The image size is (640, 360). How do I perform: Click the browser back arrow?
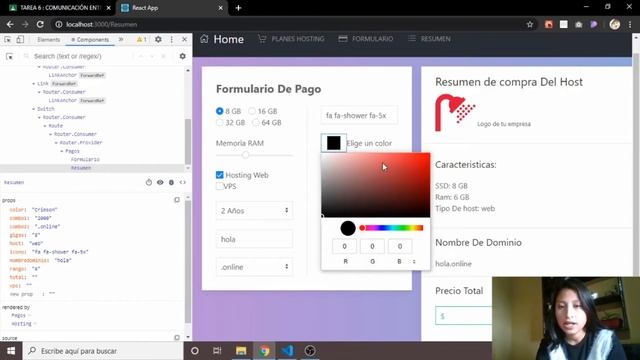pyautogui.click(x=10, y=24)
